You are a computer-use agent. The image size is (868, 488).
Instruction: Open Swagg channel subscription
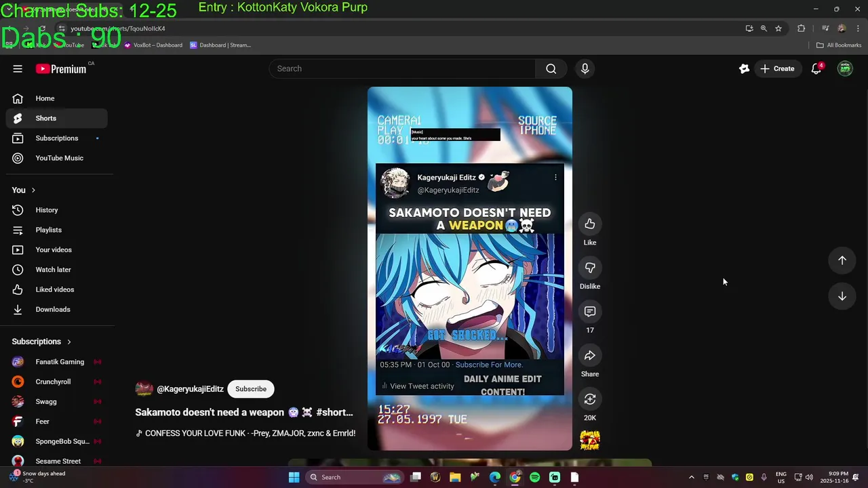57,401
